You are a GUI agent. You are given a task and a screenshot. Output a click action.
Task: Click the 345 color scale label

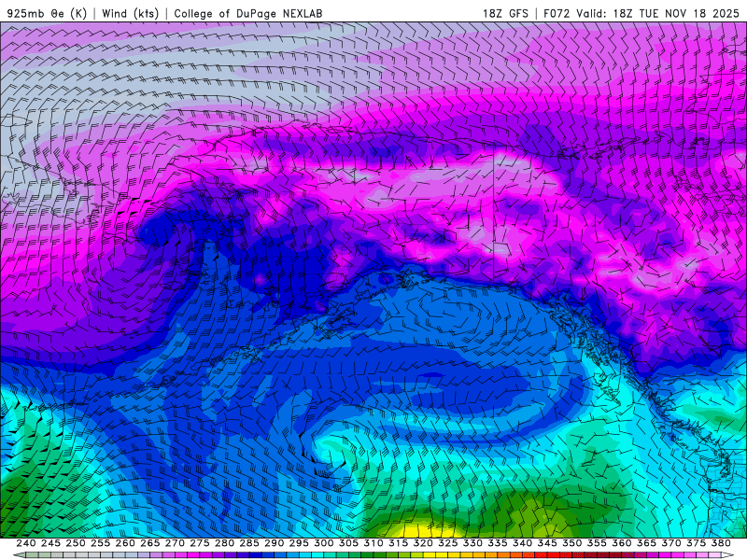click(547, 543)
